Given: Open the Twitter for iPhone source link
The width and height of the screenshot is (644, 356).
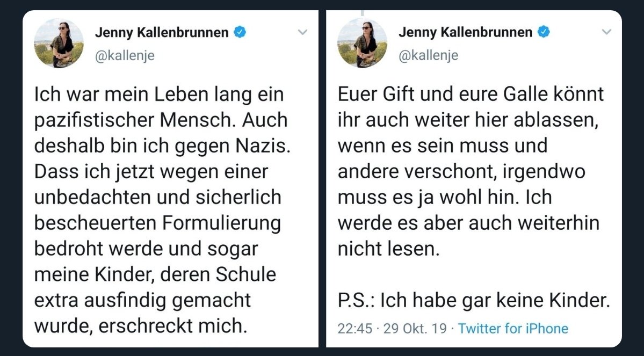Looking at the screenshot, I should [x=513, y=328].
